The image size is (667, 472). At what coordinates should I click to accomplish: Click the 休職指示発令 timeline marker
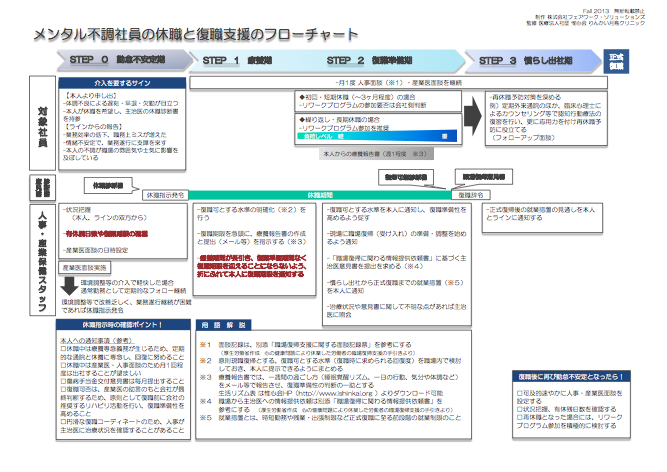[x=166, y=195]
